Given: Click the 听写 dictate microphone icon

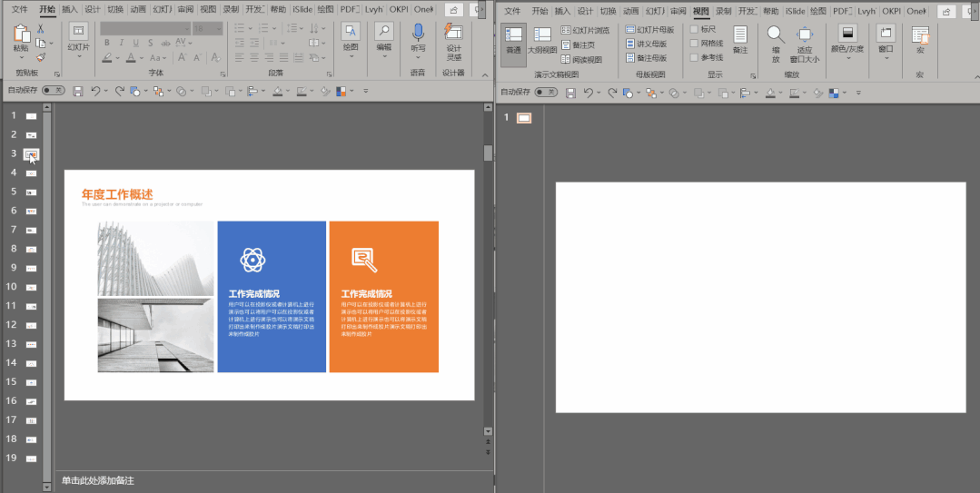Looking at the screenshot, I should 418,33.
